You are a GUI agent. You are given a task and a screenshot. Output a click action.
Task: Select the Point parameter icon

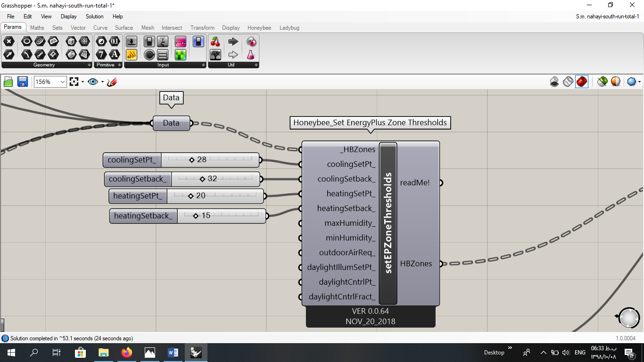coord(9,41)
